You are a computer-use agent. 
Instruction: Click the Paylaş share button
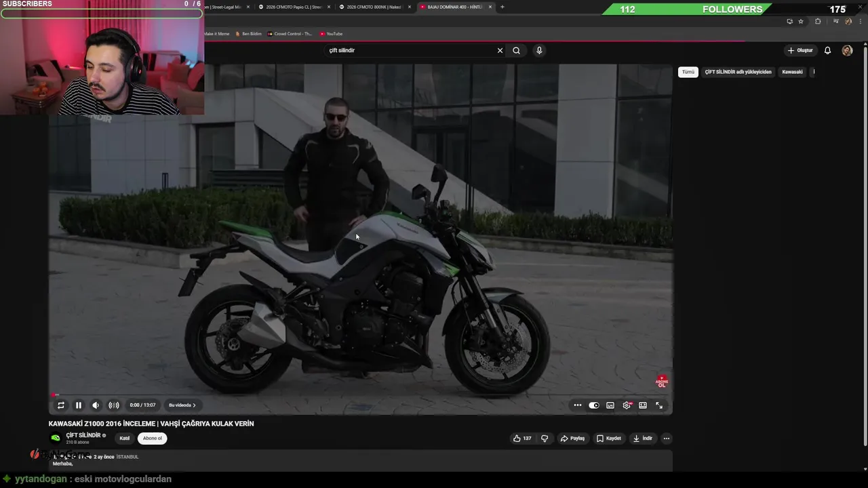[572, 439]
